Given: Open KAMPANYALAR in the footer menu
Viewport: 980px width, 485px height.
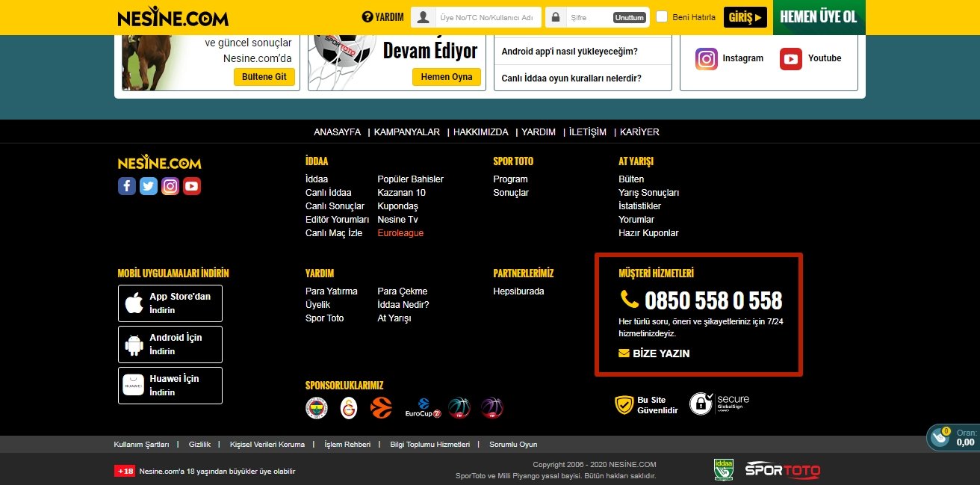Looking at the screenshot, I should tap(407, 132).
